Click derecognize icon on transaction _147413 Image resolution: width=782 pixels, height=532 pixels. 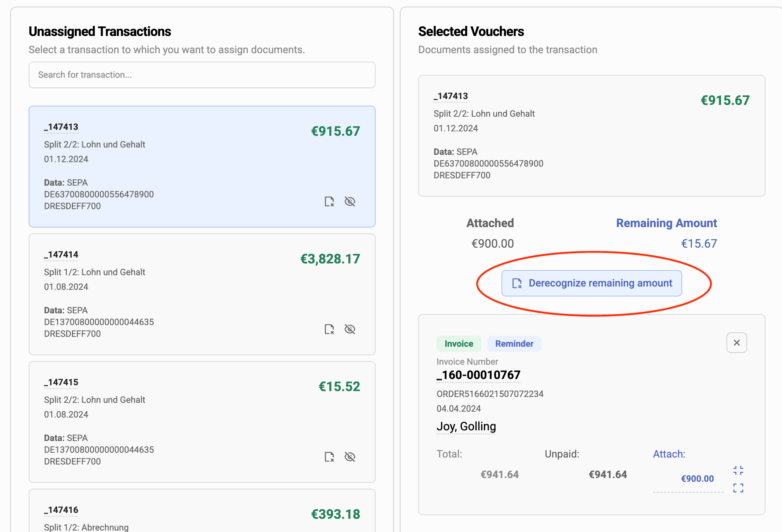[x=329, y=201]
